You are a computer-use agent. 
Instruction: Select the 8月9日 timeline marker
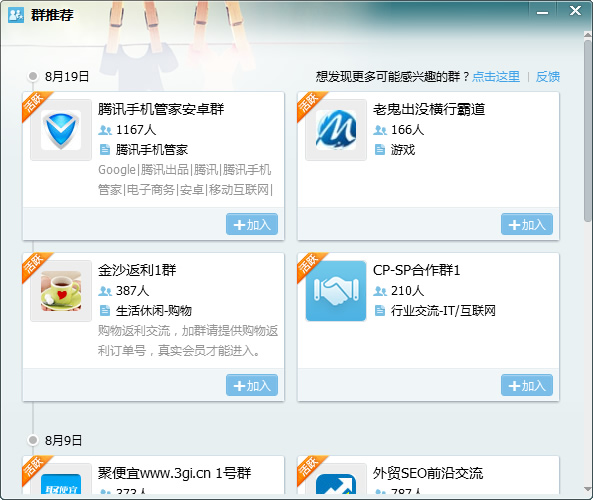click(33, 440)
